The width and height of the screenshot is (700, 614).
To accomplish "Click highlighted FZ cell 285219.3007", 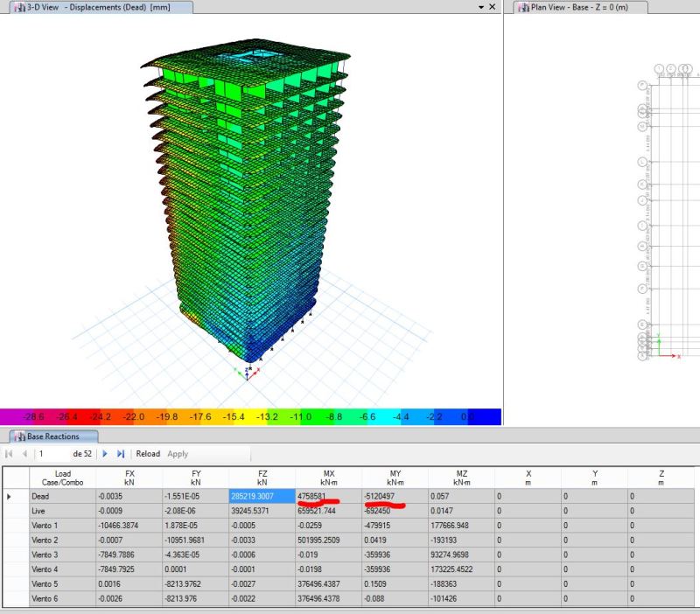I will point(262,496).
